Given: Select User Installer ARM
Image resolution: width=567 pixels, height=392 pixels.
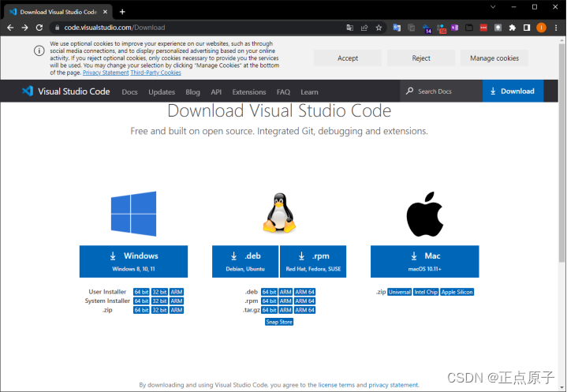Looking at the screenshot, I should pyautogui.click(x=177, y=292).
